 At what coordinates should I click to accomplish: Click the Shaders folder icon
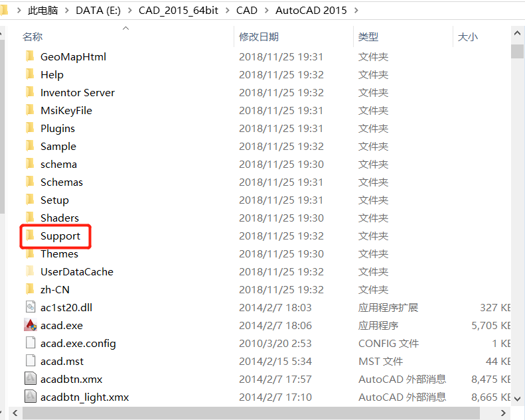click(30, 218)
